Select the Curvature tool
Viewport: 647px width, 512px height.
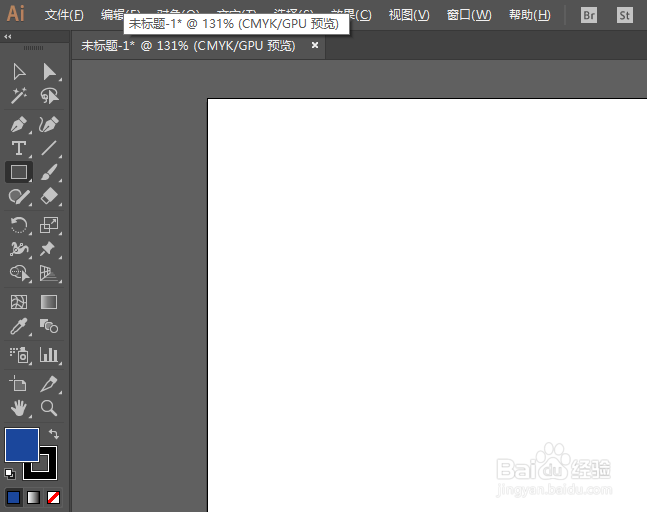tap(49, 124)
